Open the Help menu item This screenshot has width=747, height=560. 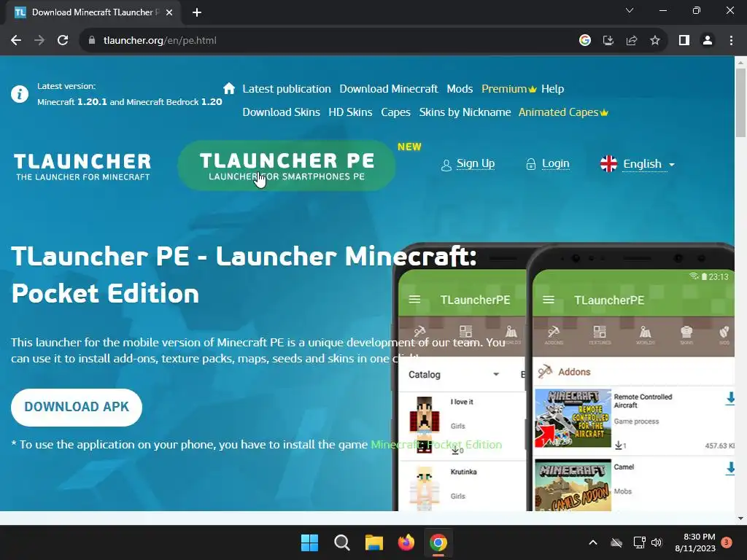point(552,89)
